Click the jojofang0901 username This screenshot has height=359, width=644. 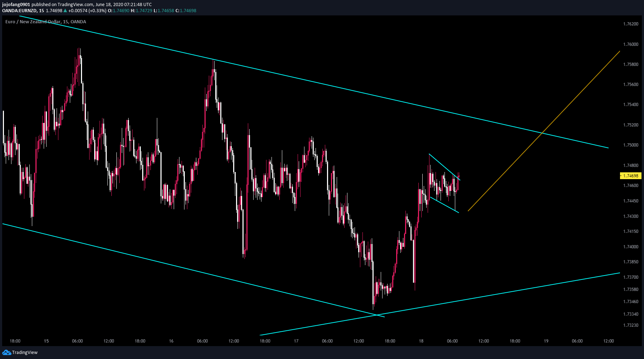point(16,5)
